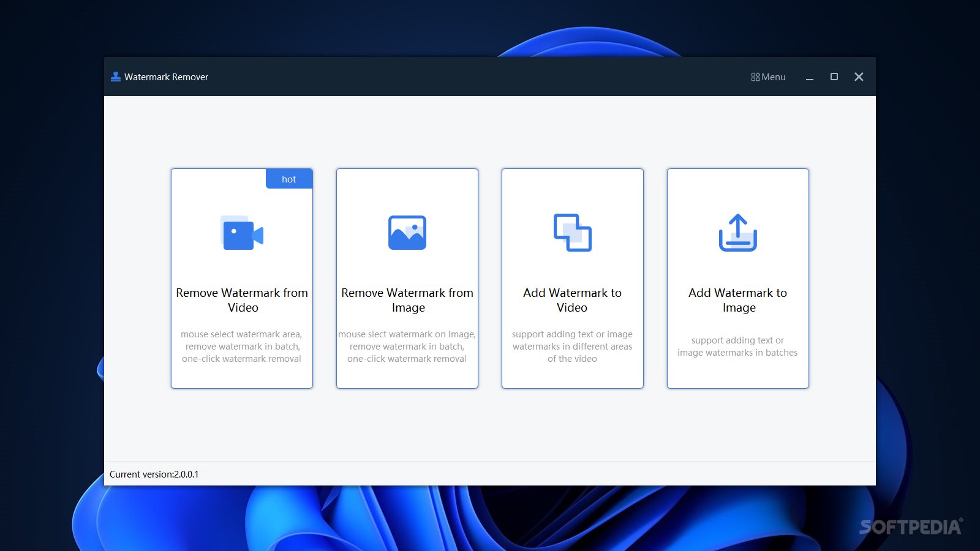This screenshot has height=551, width=980.
Task: Maximize the Watermark Remover window
Action: click(834, 77)
